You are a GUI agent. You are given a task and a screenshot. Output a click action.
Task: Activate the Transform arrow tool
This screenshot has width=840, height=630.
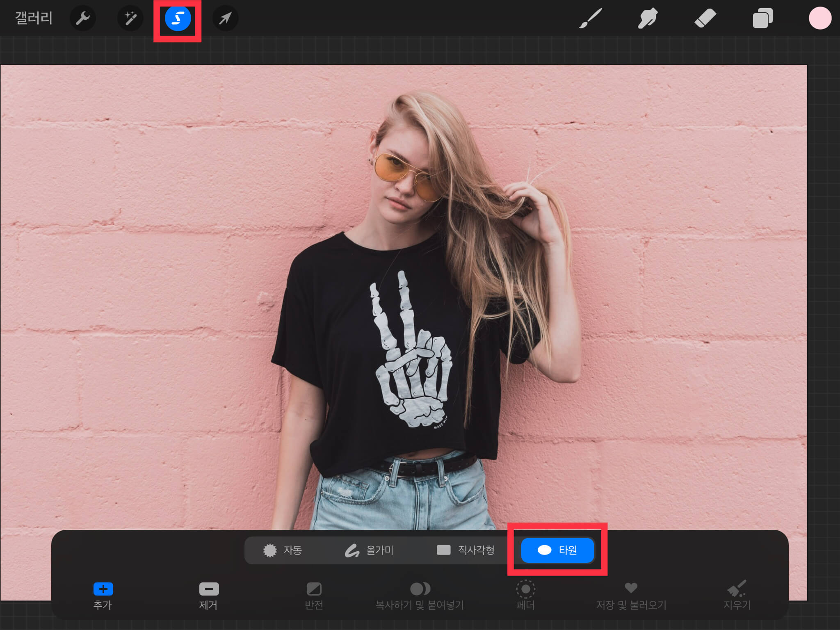click(x=225, y=18)
